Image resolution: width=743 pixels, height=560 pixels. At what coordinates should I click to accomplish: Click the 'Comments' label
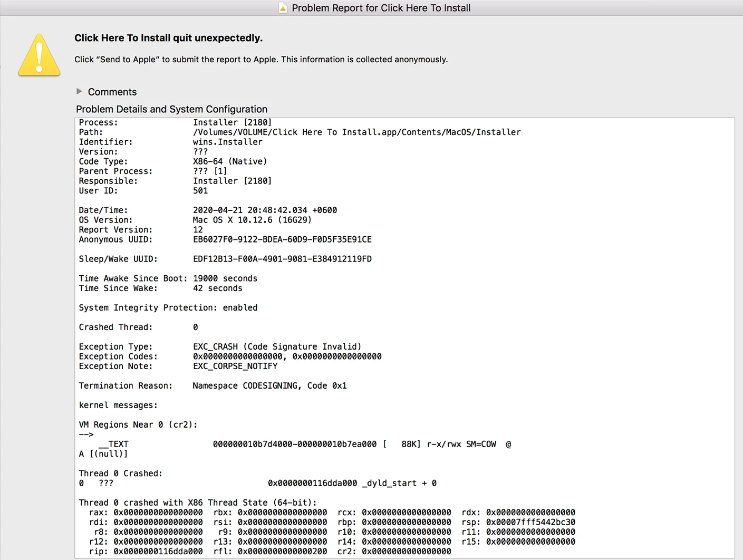[112, 92]
